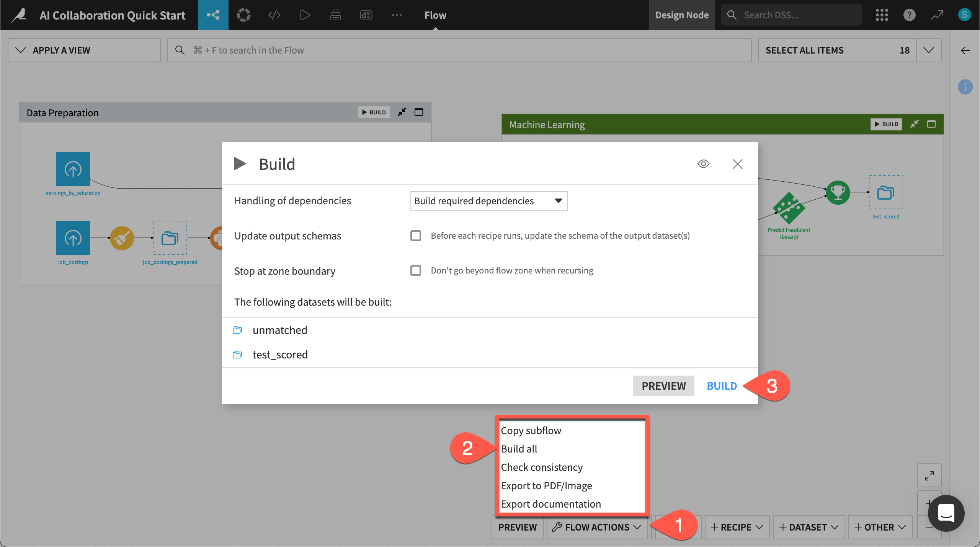Select the Predict fraudulent model diamond icon
980x547 pixels.
[789, 208]
